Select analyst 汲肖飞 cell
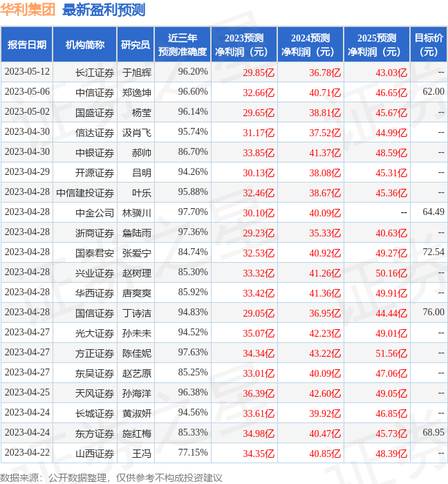The image size is (448, 484). click(x=137, y=133)
